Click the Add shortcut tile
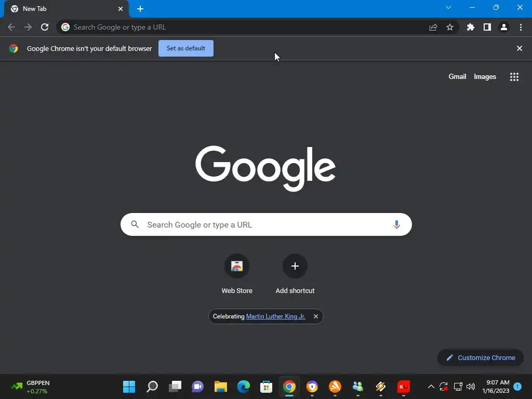 (295, 274)
